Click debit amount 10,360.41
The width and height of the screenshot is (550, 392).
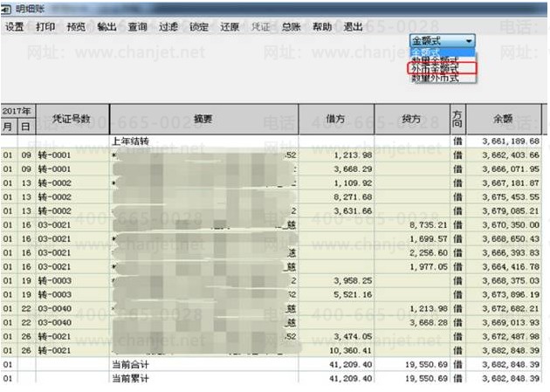point(351,351)
